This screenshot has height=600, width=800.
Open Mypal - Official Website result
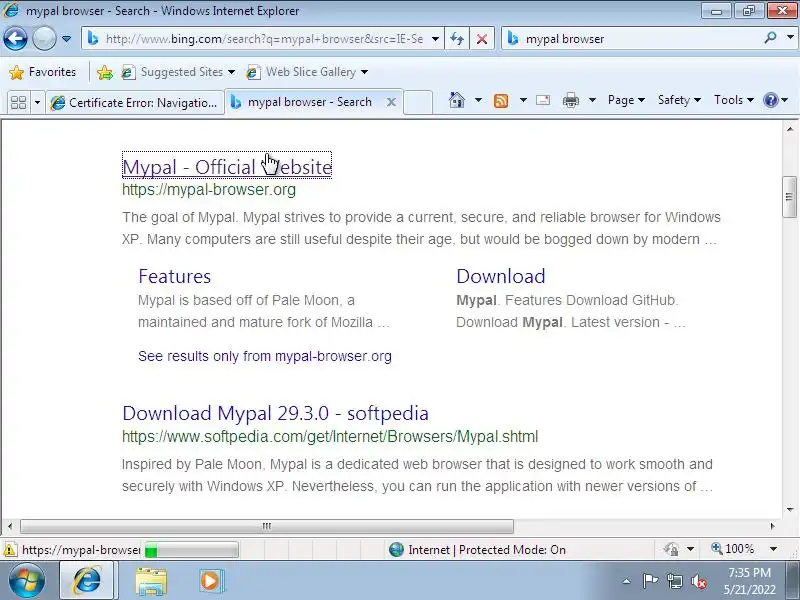click(x=227, y=166)
